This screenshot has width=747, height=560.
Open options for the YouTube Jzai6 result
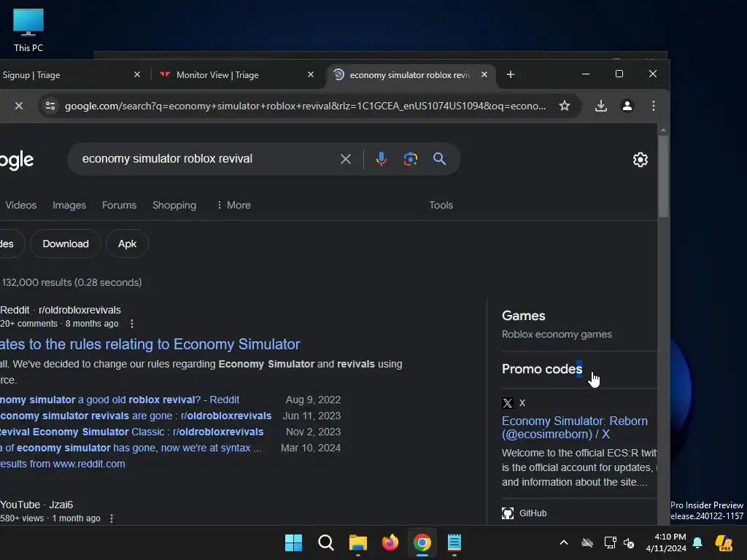(112, 518)
